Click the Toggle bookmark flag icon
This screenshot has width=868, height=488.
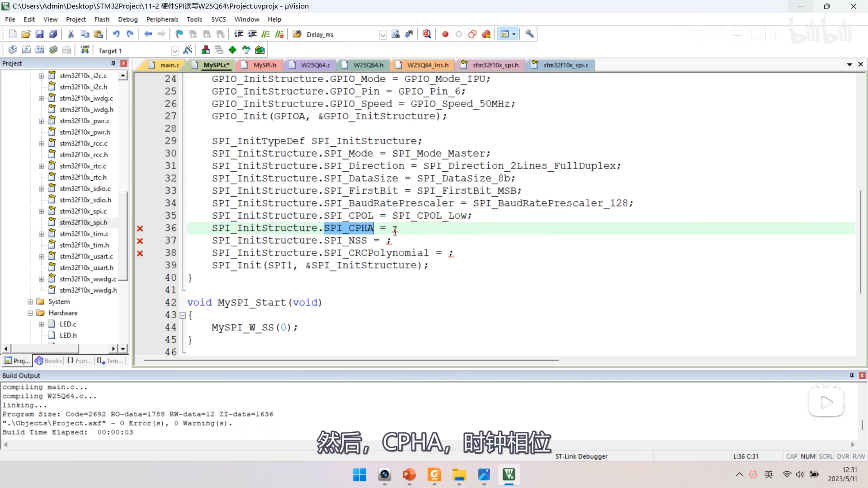point(179,34)
